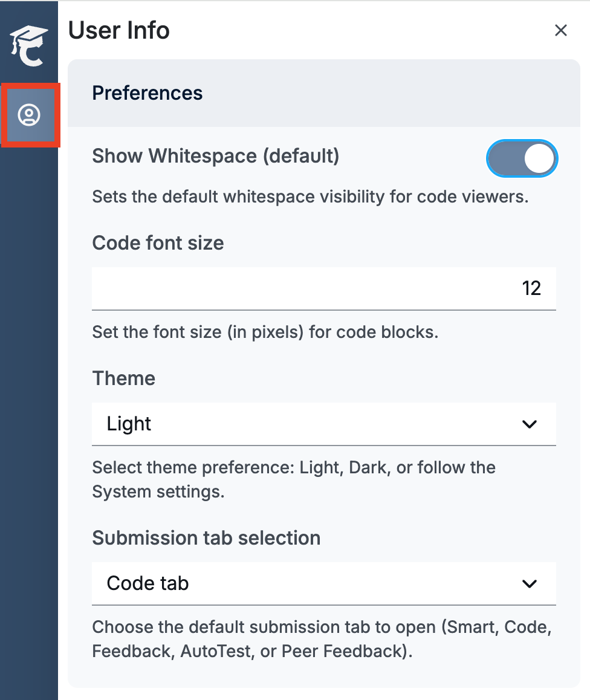Click the whitespace visibility description text

coord(310,196)
